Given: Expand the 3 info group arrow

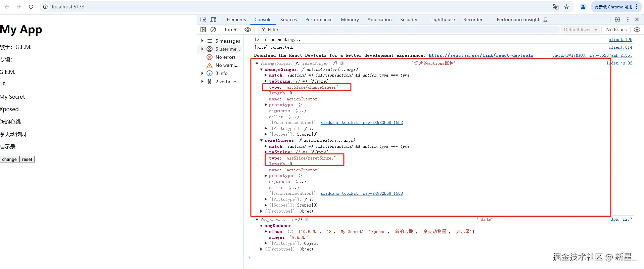Looking at the screenshot, I should tap(202, 73).
